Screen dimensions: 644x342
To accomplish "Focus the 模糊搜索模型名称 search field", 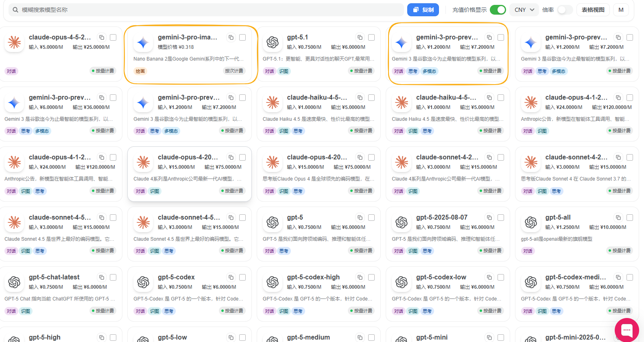I will point(203,10).
